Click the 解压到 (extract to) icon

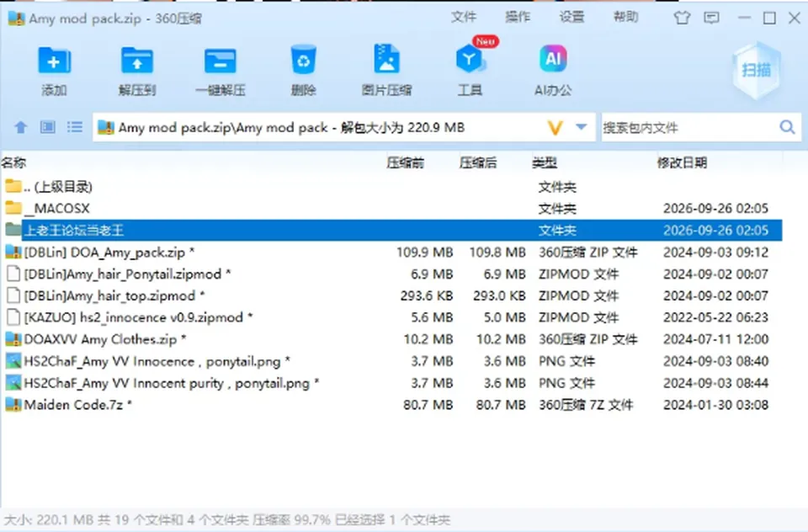pyautogui.click(x=137, y=61)
